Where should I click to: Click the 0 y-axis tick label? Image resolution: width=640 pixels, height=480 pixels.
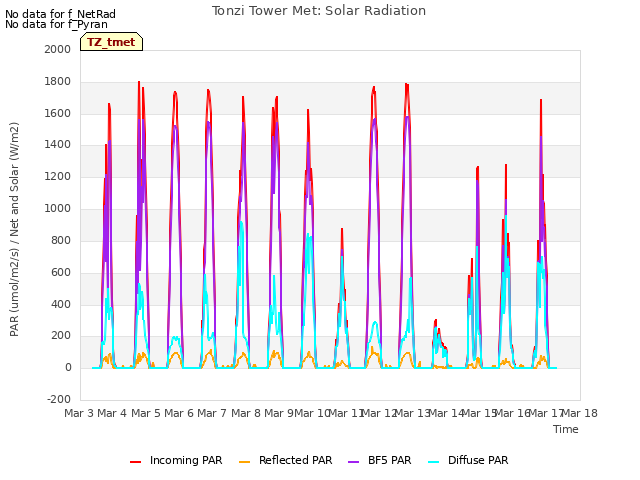[x=68, y=367]
